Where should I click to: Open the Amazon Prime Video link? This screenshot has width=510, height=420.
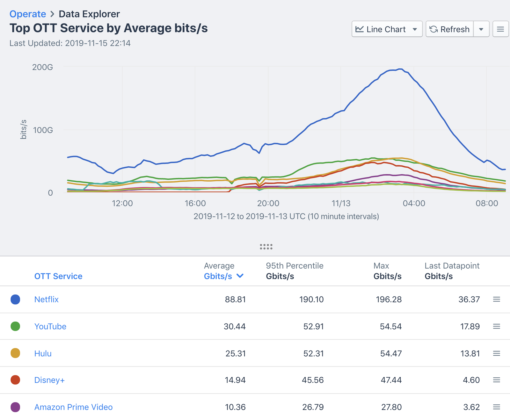[74, 407]
